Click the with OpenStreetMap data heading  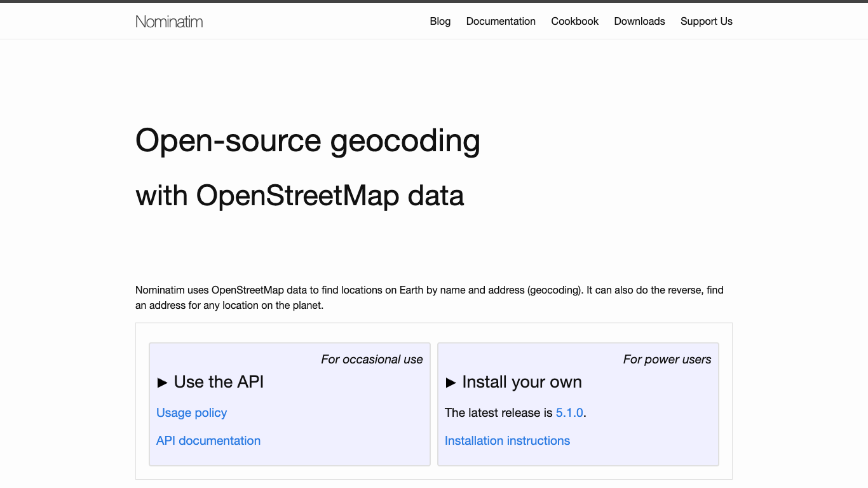tap(300, 195)
